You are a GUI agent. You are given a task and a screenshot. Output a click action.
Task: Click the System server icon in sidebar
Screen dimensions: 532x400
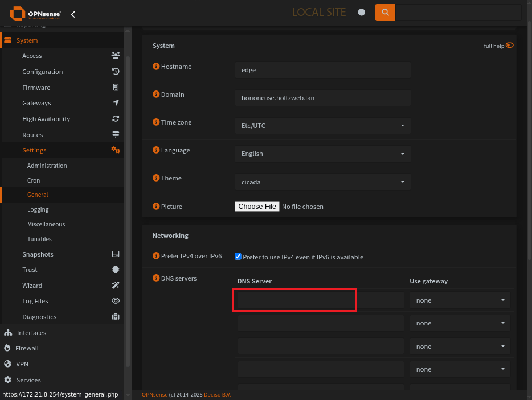[8, 40]
